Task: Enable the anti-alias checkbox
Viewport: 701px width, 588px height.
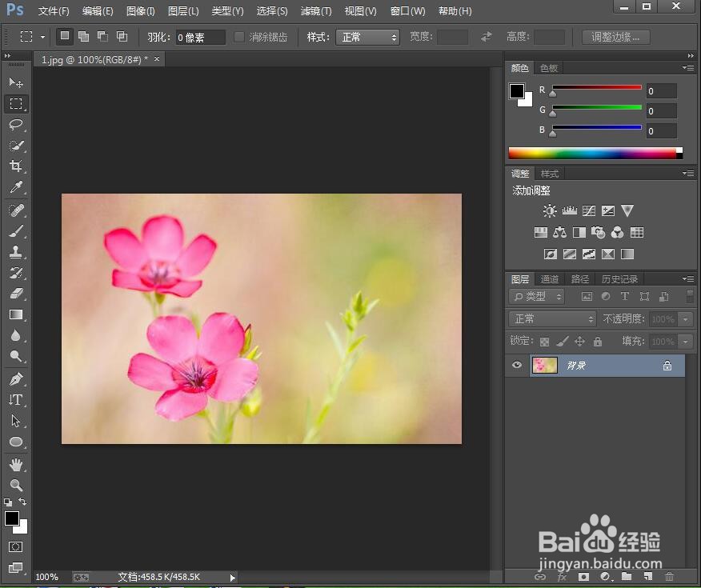Action: pyautogui.click(x=239, y=37)
